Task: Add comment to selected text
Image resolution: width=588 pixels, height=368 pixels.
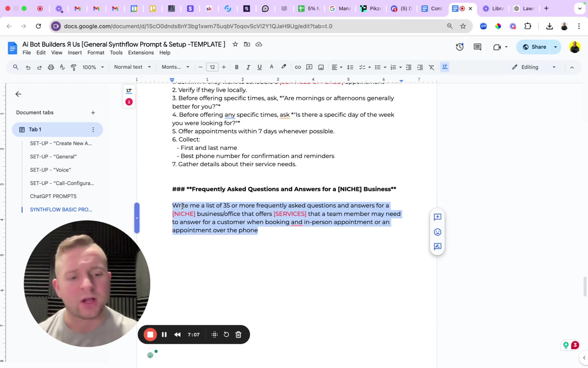Action: pos(438,217)
